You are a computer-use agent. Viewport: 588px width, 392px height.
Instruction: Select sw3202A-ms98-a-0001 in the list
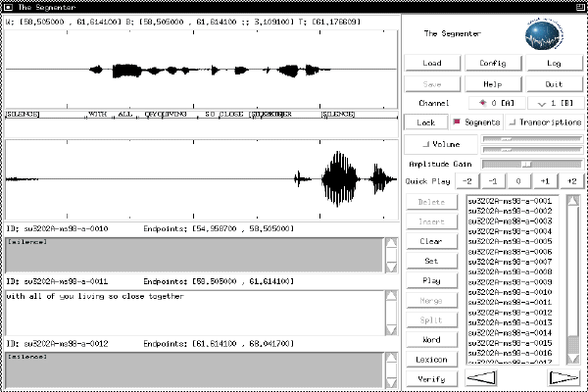pyautogui.click(x=510, y=201)
